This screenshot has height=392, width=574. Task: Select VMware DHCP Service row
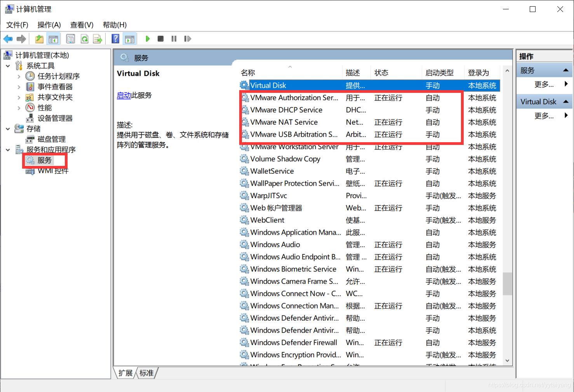click(369, 110)
